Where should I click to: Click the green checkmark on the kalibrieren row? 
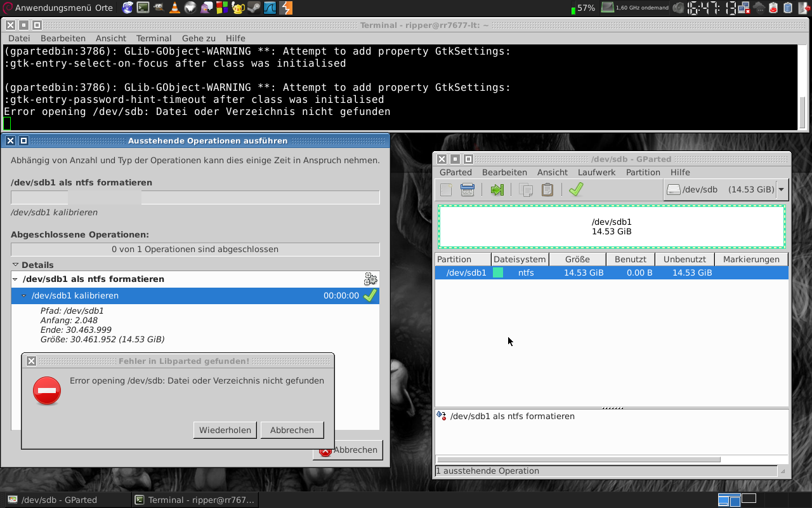[370, 295]
